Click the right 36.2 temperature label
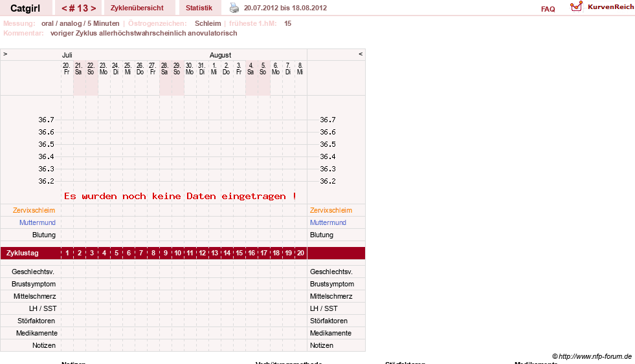 point(328,181)
